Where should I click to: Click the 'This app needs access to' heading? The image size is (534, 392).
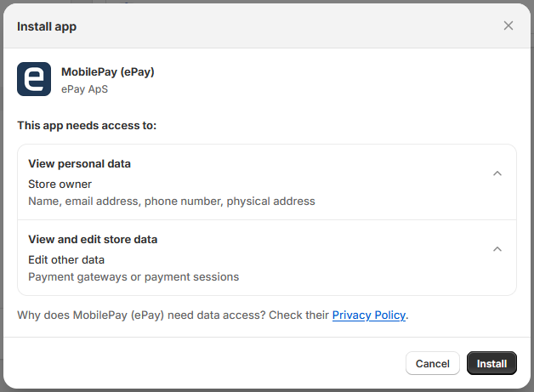pos(87,125)
